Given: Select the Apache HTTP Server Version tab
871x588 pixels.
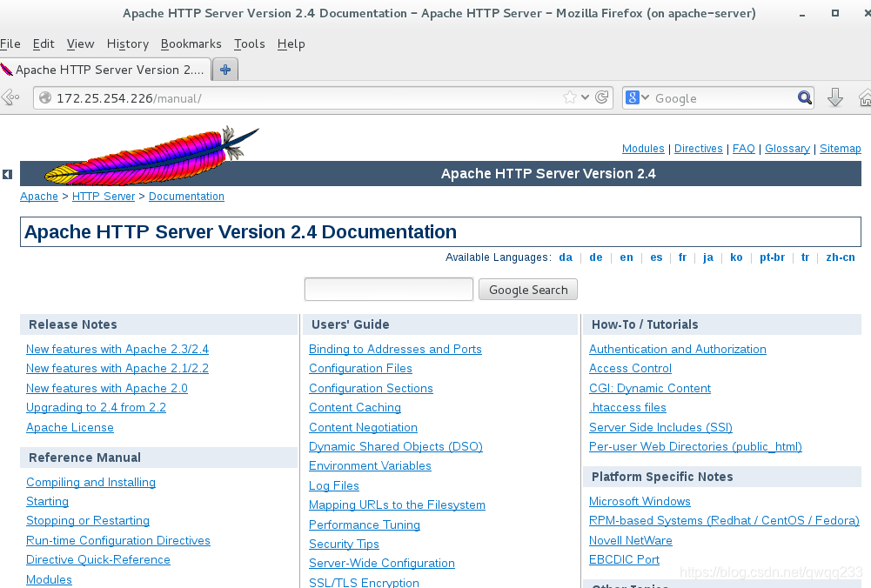Looking at the screenshot, I should tap(105, 70).
